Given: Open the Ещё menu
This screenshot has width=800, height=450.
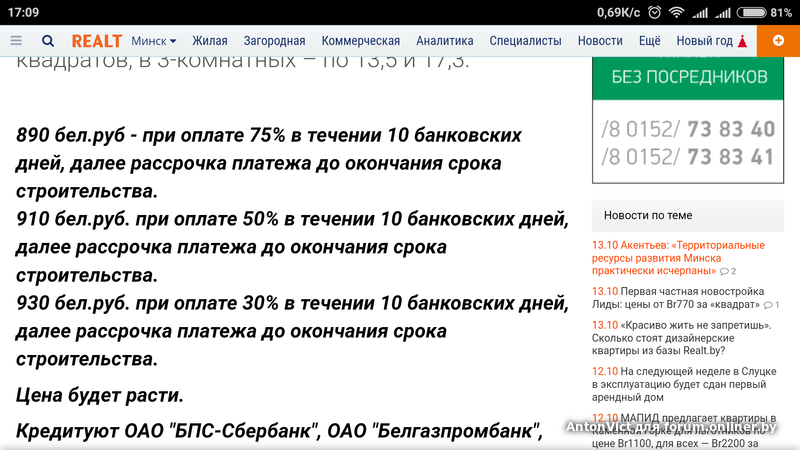Looking at the screenshot, I should [x=649, y=41].
